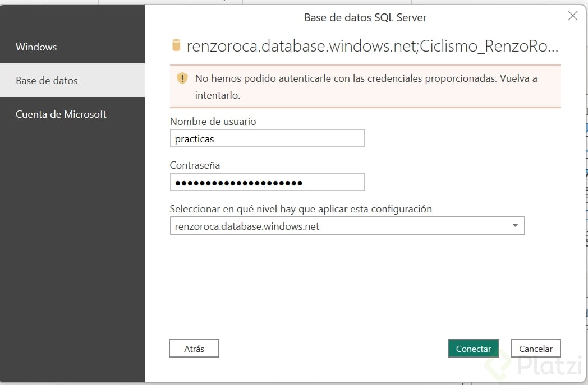Click the Base de datos SQL Server title
588x385 pixels.
[x=365, y=17]
